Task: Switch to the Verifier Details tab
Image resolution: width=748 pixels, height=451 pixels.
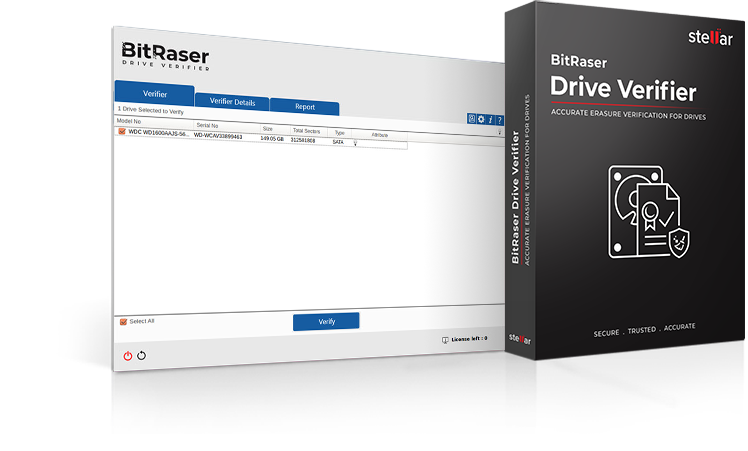Action: tap(232, 102)
